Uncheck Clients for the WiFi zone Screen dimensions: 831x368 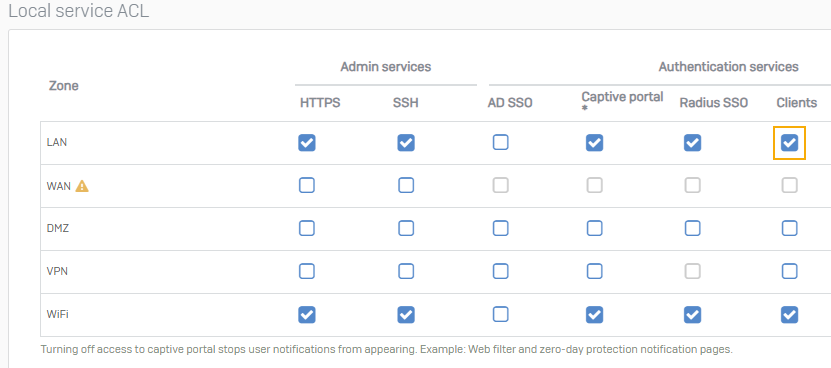[x=790, y=314]
